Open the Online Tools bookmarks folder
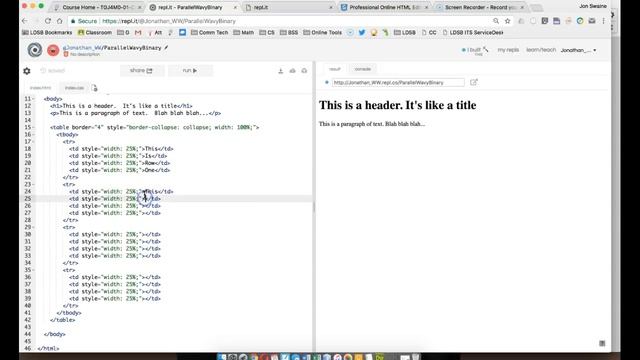Viewport: 640px width, 360px height. pos(322,32)
